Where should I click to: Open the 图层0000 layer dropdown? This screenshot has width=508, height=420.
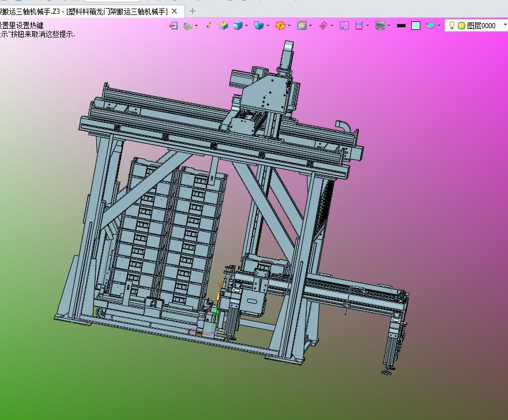476,25
